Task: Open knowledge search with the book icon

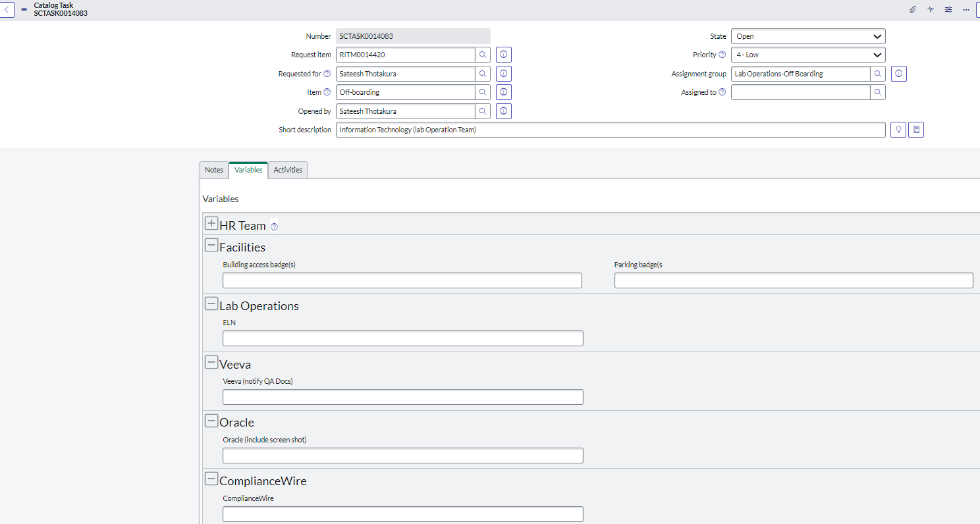Action: click(x=915, y=129)
